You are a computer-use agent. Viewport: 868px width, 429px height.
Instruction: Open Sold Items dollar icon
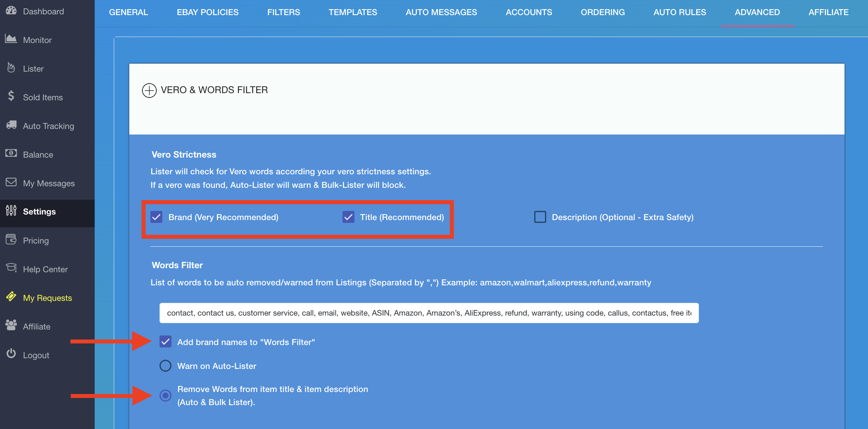[x=11, y=96]
